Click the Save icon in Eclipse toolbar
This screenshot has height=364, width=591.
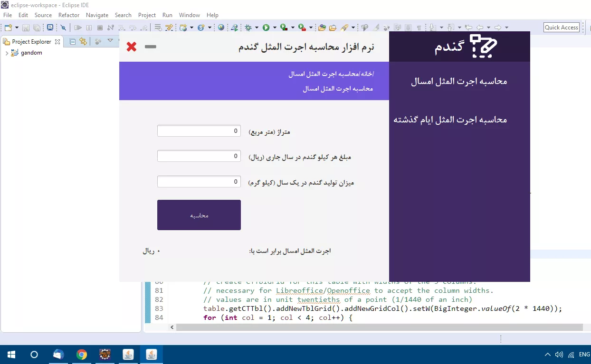26,28
